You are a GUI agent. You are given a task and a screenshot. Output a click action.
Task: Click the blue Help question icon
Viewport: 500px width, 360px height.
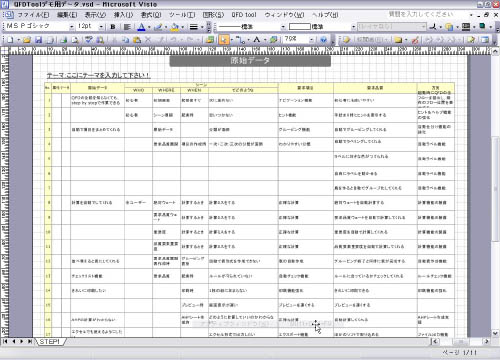point(323,40)
